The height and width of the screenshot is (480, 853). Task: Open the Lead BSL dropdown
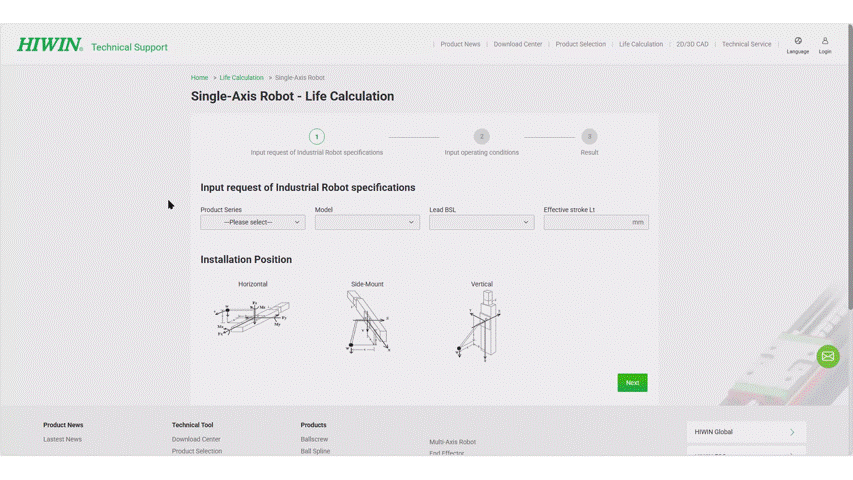coord(481,222)
